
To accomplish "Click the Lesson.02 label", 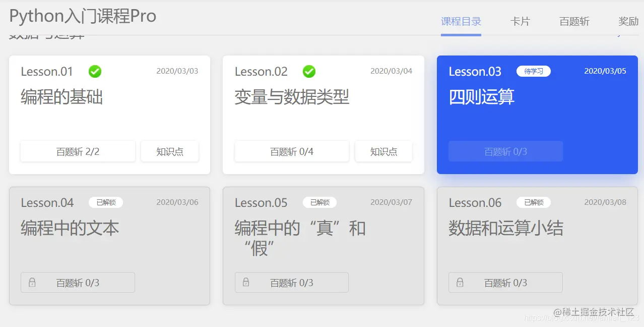I will (x=261, y=72).
